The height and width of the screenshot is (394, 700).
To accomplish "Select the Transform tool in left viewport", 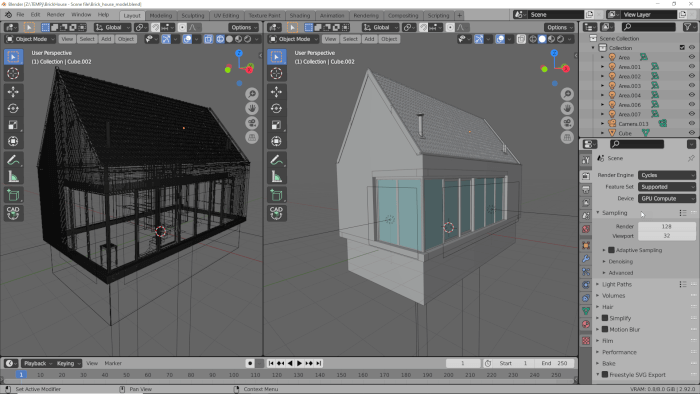I will click(13, 141).
